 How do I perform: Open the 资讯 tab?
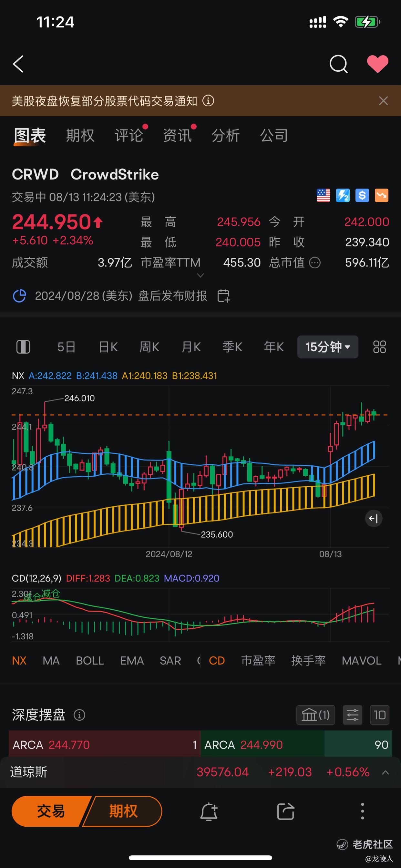177,136
